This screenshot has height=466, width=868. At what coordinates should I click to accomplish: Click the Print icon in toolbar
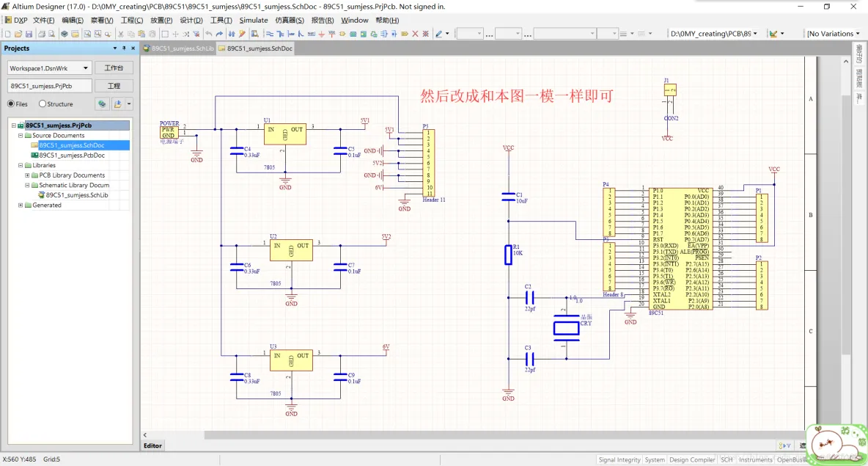[x=42, y=34]
